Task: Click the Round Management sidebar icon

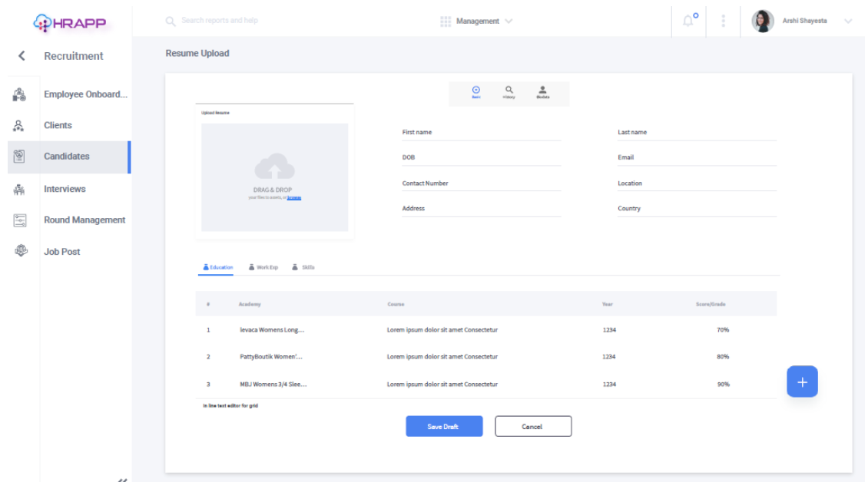Action: [20, 220]
